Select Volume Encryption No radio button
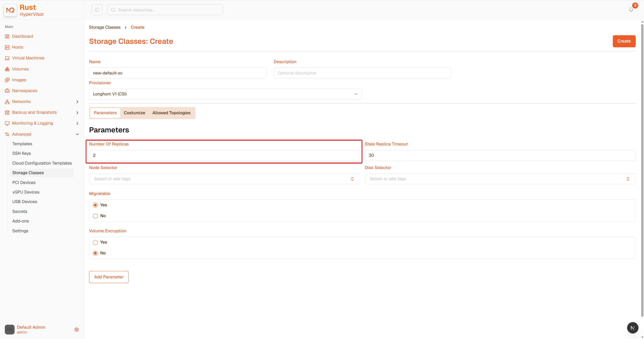 pyautogui.click(x=95, y=253)
